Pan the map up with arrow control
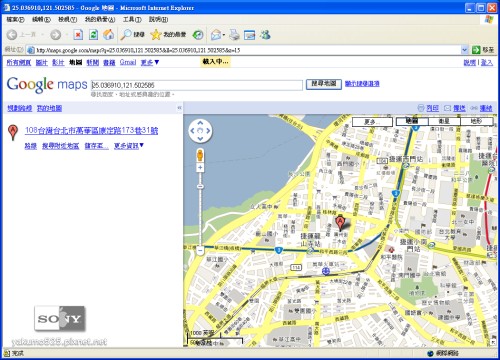Screen dimensions: 500x360 point(200,123)
